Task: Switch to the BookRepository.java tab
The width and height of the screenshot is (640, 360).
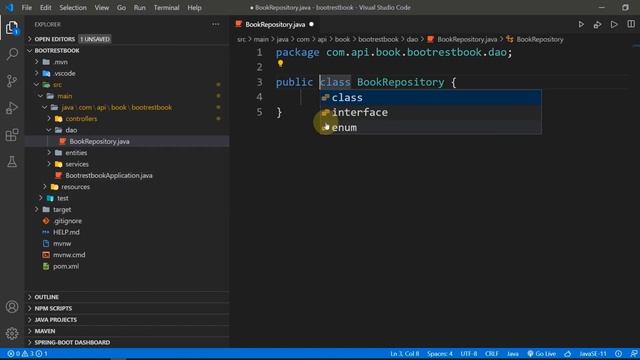Action: [x=275, y=24]
